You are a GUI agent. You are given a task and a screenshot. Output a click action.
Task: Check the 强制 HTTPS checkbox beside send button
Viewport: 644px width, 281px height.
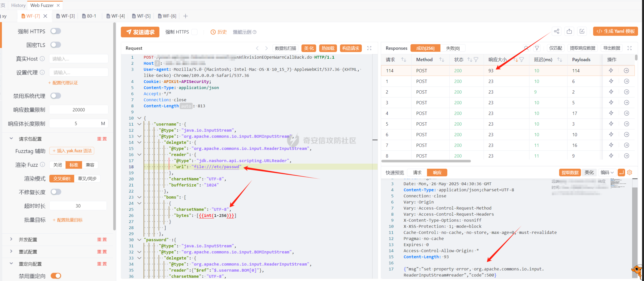tap(194, 32)
